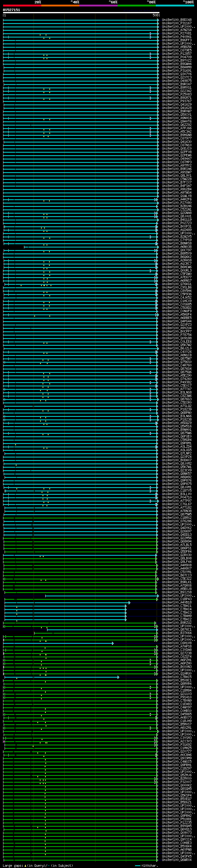Select hit label UniRef100_B8AHM8
The height and width of the screenshot is (868, 197).
(x=177, y=67)
